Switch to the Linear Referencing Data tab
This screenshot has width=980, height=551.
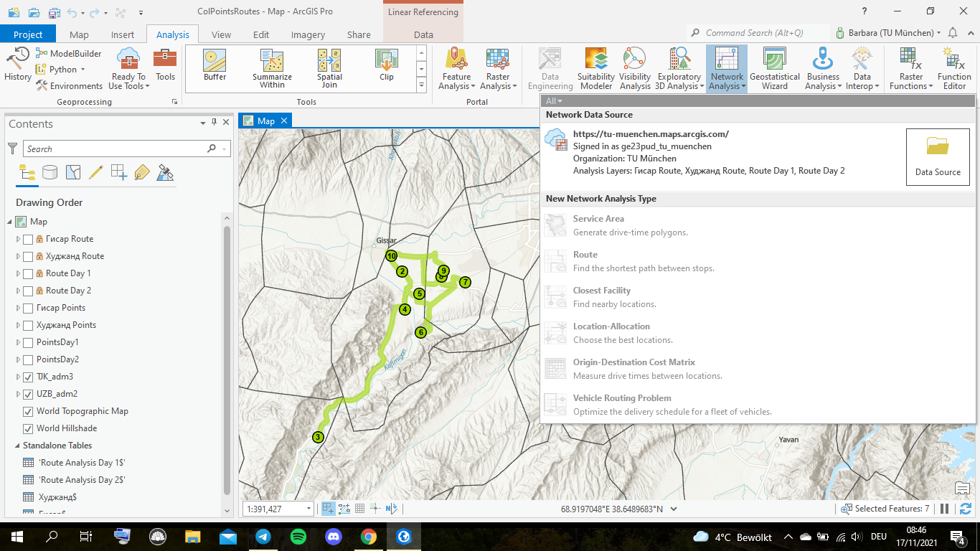[423, 34]
